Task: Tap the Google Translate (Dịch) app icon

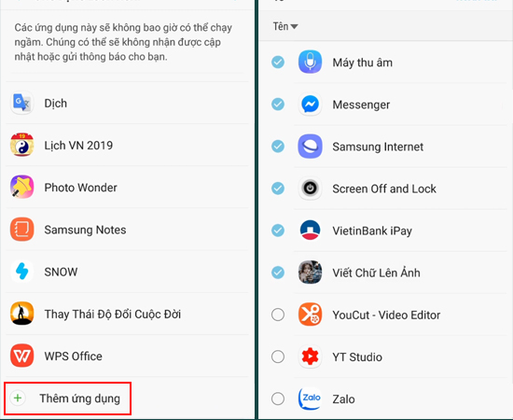Action: click(x=22, y=103)
